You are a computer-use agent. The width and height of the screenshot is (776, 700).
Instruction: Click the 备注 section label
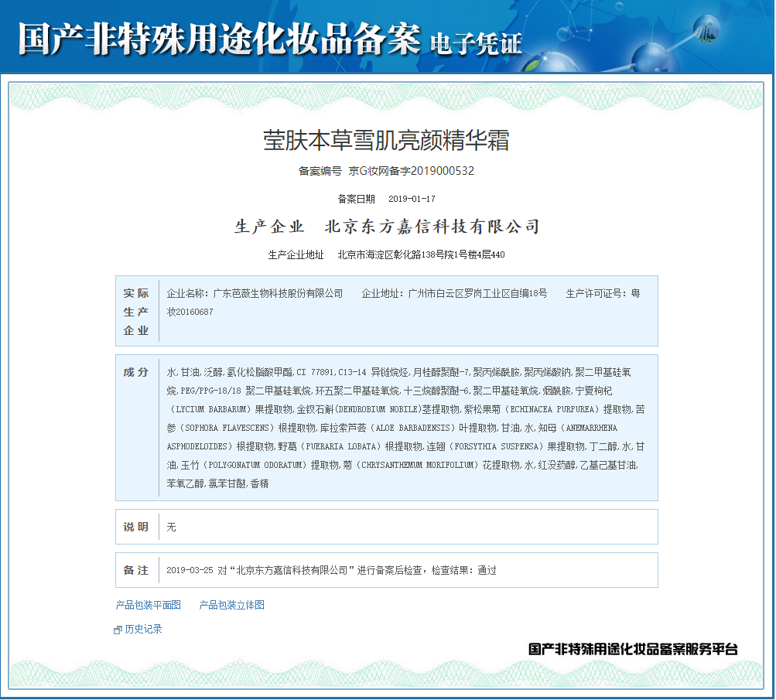(136, 570)
